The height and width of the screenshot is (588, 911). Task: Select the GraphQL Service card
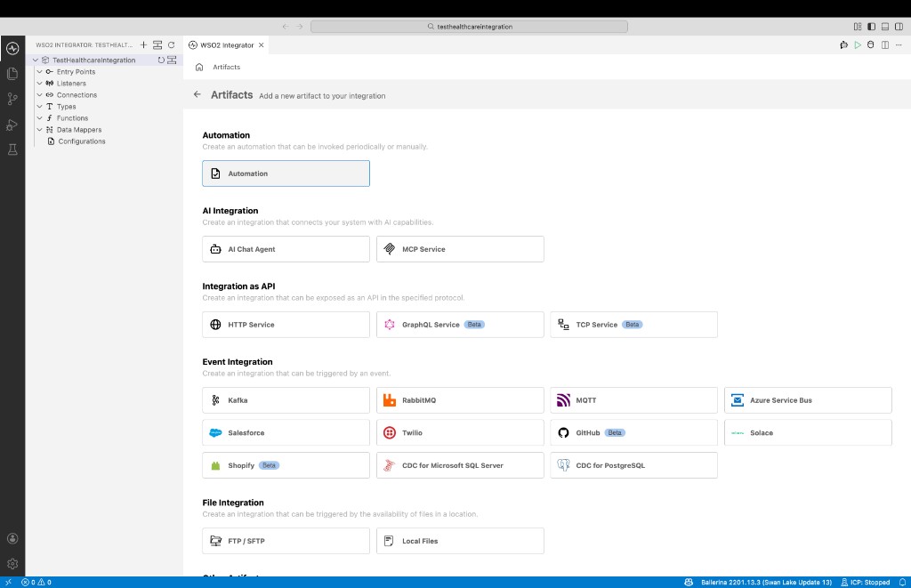pyautogui.click(x=460, y=324)
